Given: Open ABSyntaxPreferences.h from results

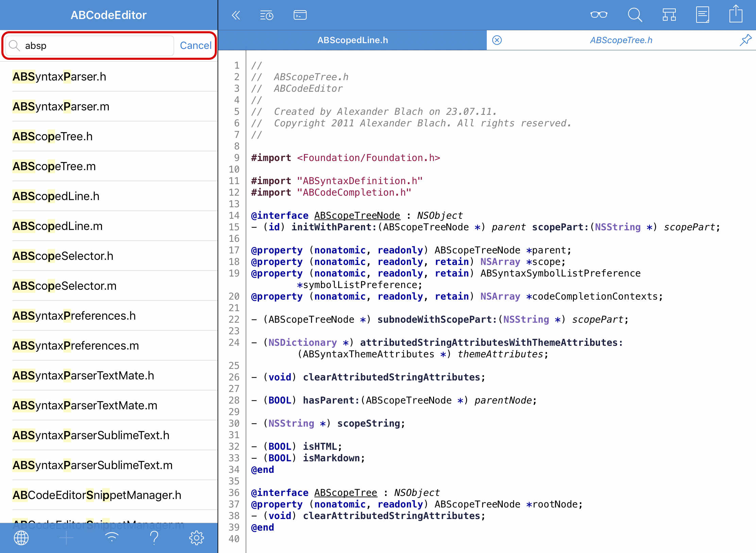Looking at the screenshot, I should click(109, 316).
